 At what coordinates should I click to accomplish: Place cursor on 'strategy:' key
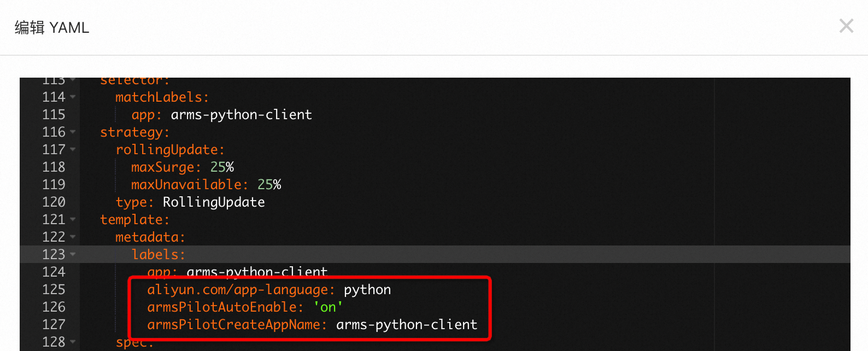coord(135,132)
